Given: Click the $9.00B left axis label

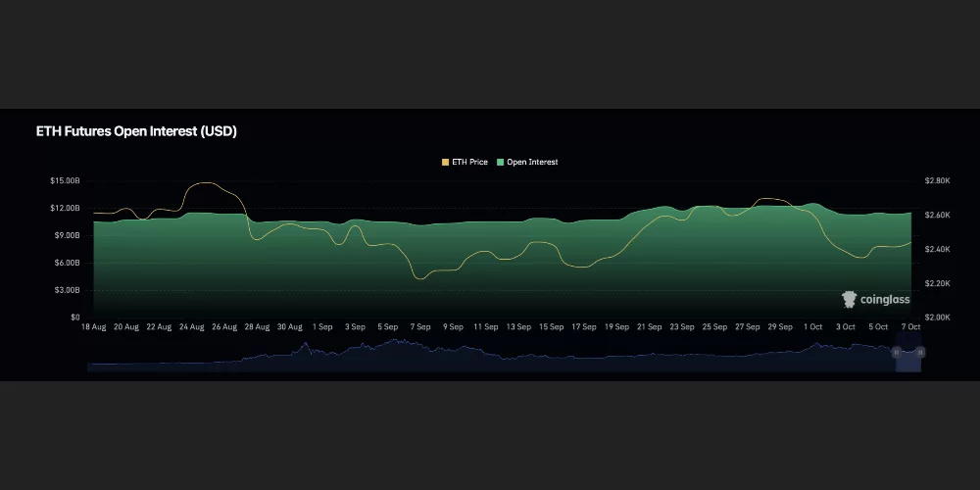Looking at the screenshot, I should tap(67, 235).
